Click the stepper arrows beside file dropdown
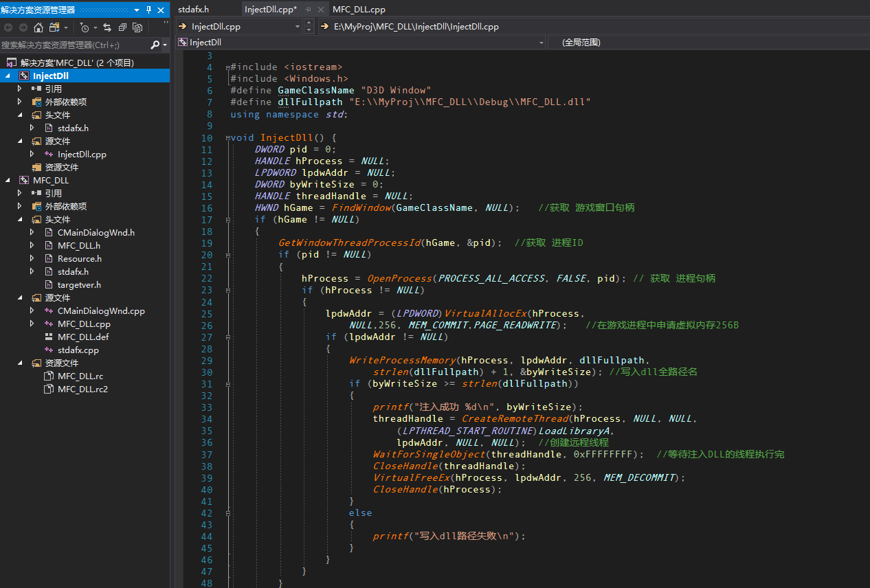 309,27
